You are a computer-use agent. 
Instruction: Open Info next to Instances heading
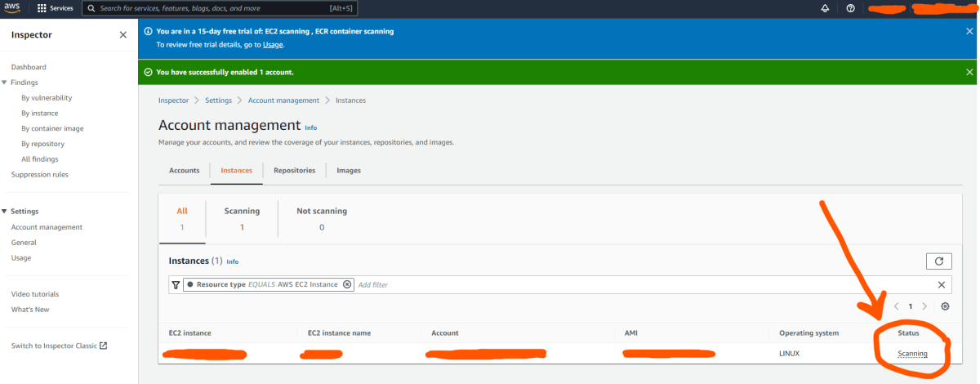[232, 261]
